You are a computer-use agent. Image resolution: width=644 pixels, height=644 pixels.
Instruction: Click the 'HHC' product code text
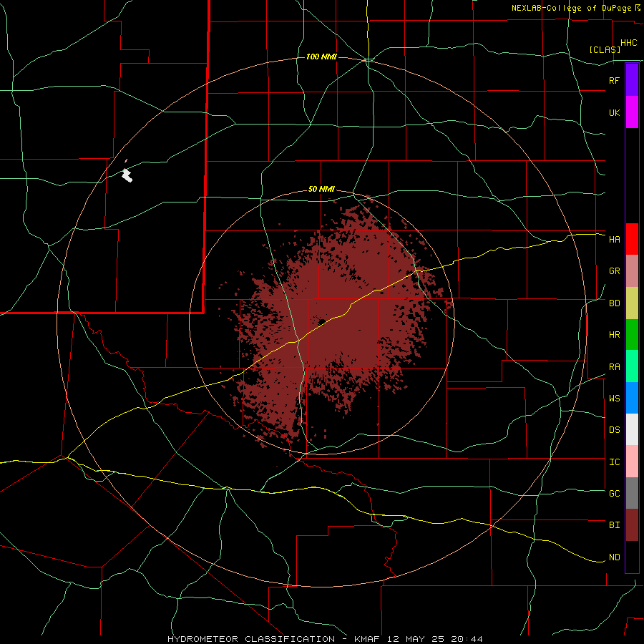click(628, 43)
